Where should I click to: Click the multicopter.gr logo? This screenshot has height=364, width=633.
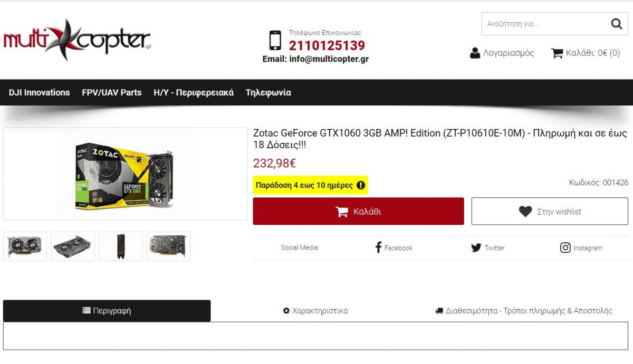(78, 40)
